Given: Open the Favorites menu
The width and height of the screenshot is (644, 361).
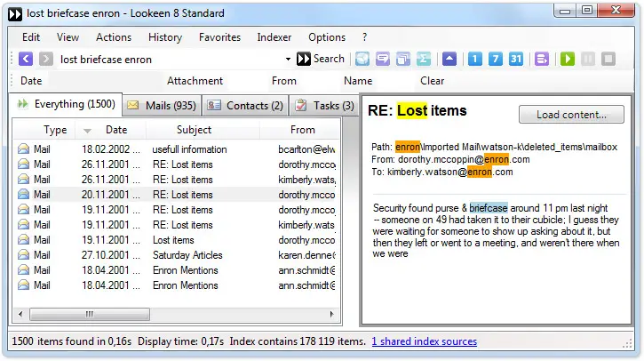Looking at the screenshot, I should tap(219, 37).
